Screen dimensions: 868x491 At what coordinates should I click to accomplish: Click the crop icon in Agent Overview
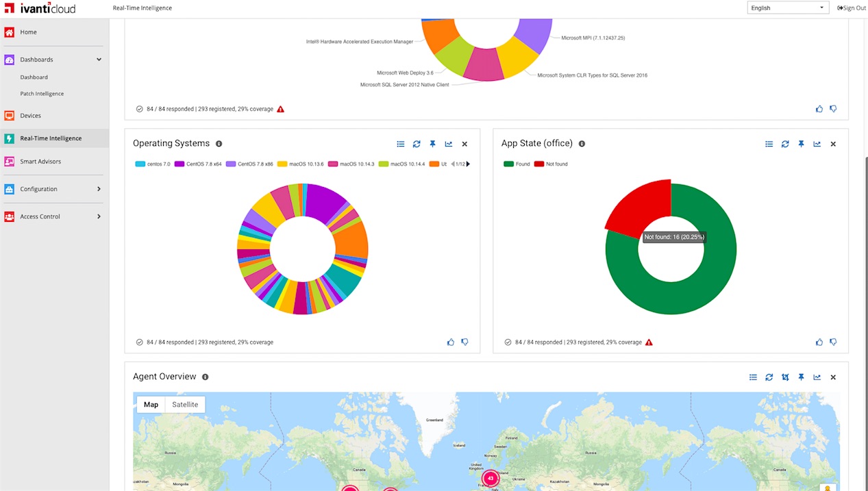785,377
